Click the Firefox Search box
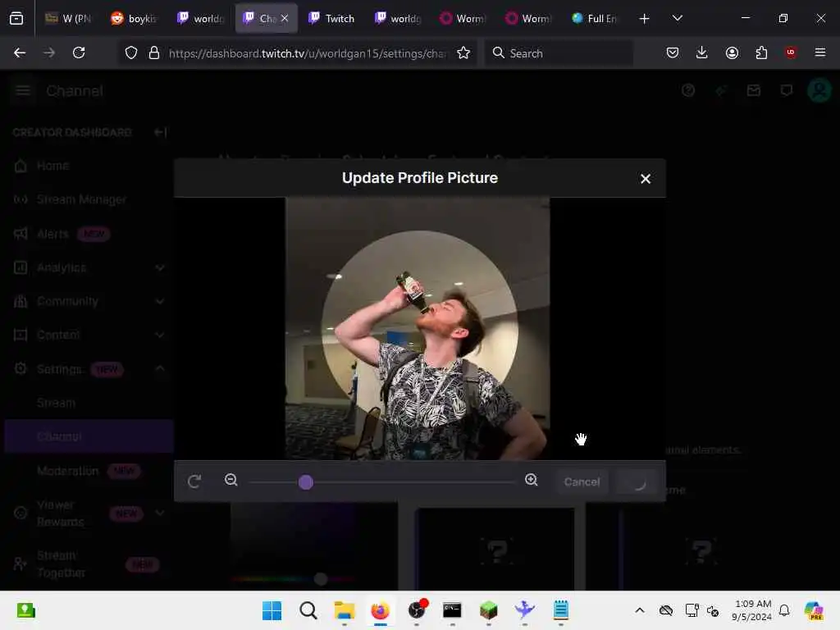Screen dimensions: 840x630 click(559, 52)
